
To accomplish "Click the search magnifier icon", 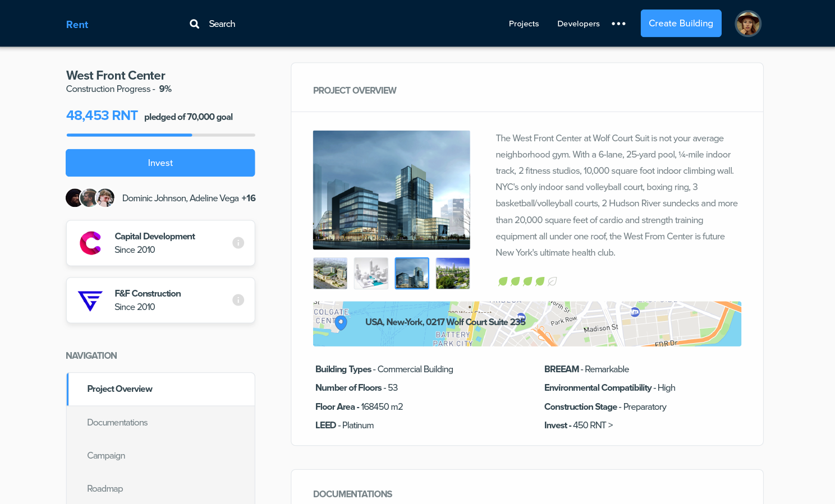I will coord(194,24).
